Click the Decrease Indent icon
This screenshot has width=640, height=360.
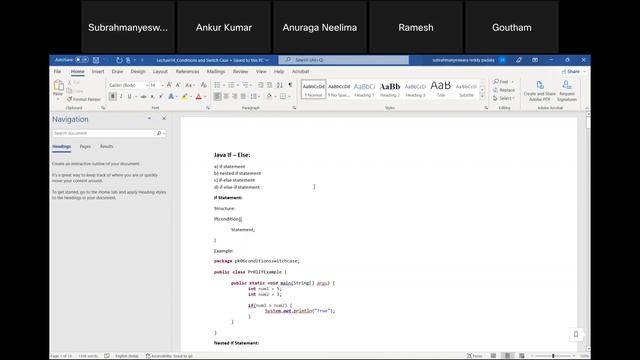tap(260, 85)
